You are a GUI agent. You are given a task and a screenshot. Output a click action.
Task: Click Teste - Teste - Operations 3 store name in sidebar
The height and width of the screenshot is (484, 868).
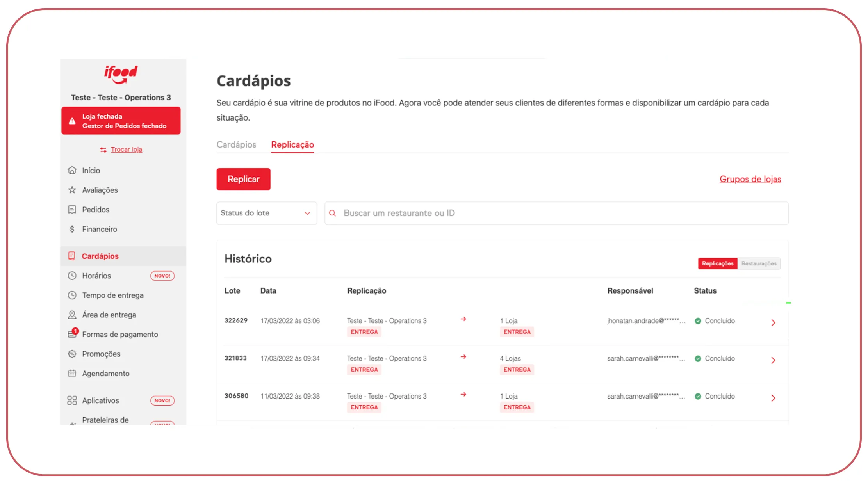click(x=121, y=98)
